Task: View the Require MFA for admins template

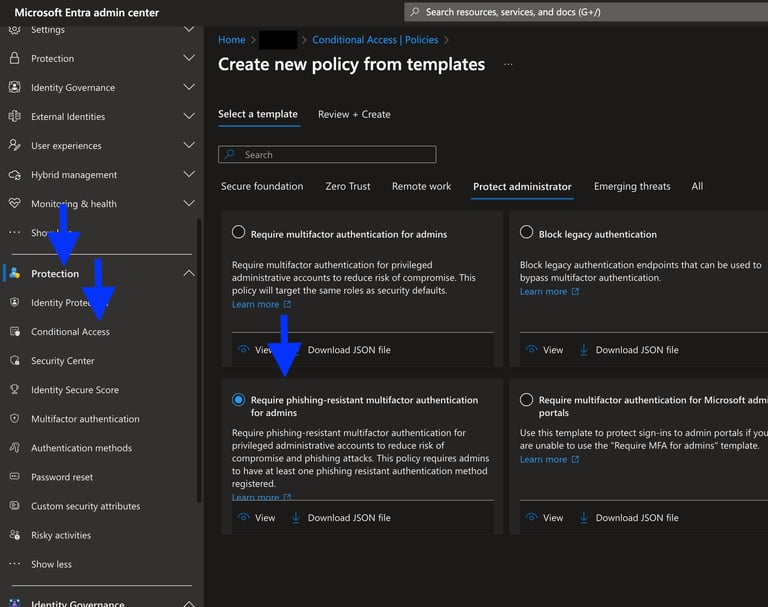Action: (x=257, y=350)
